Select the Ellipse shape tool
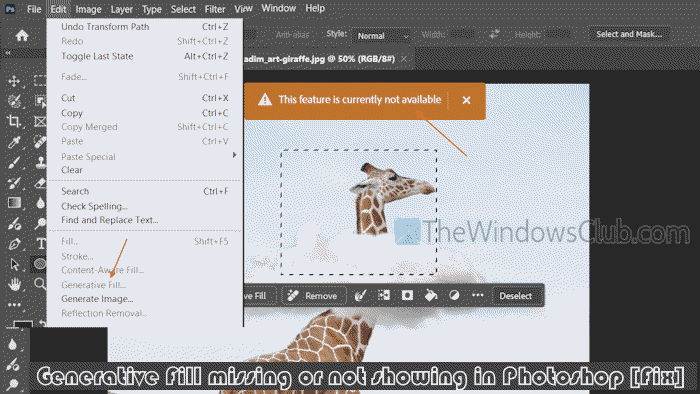This screenshot has height=394, width=700. (x=39, y=264)
